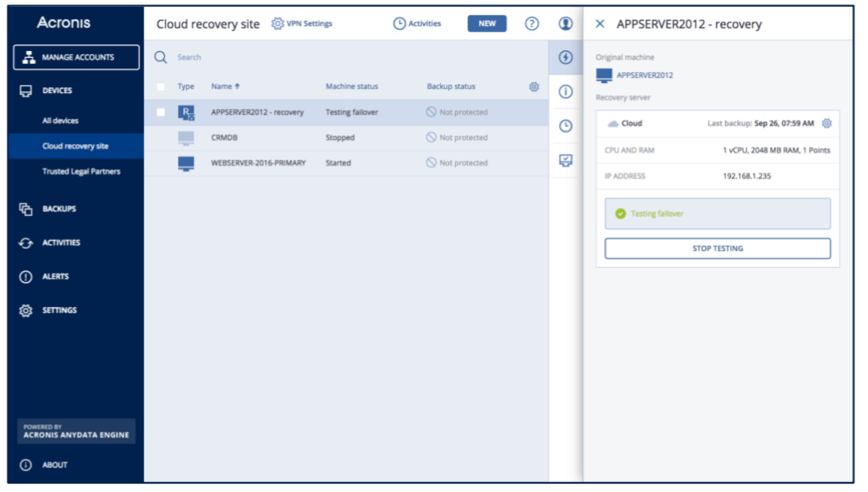
Task: Click the Settings gear icon in sidebar
Action: [x=25, y=310]
